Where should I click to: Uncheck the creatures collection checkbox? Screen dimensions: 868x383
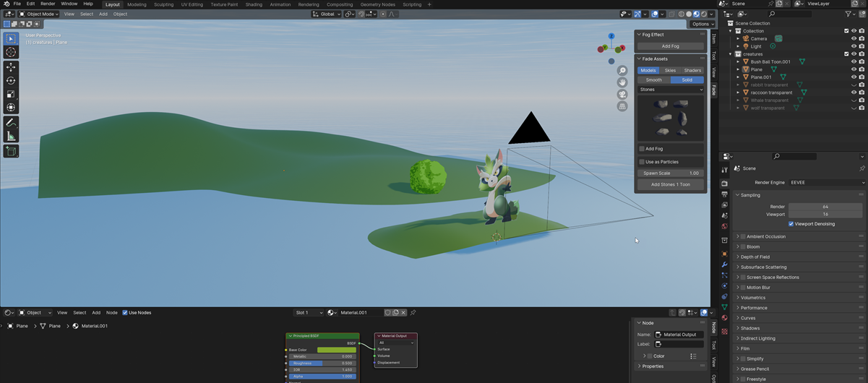846,54
